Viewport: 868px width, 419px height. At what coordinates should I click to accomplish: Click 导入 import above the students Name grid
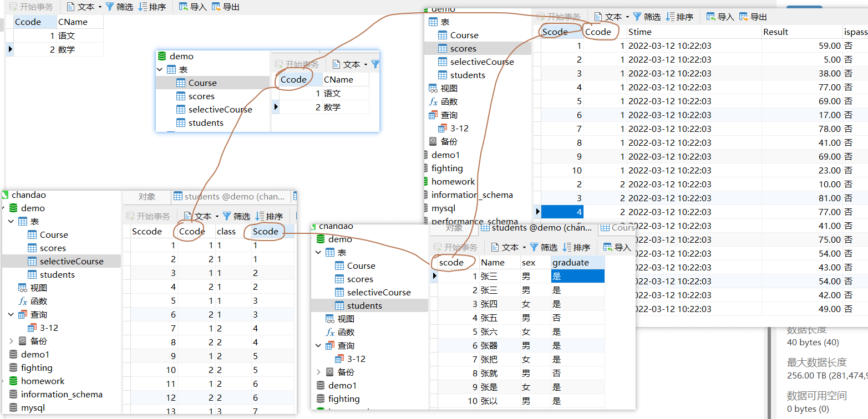click(617, 248)
